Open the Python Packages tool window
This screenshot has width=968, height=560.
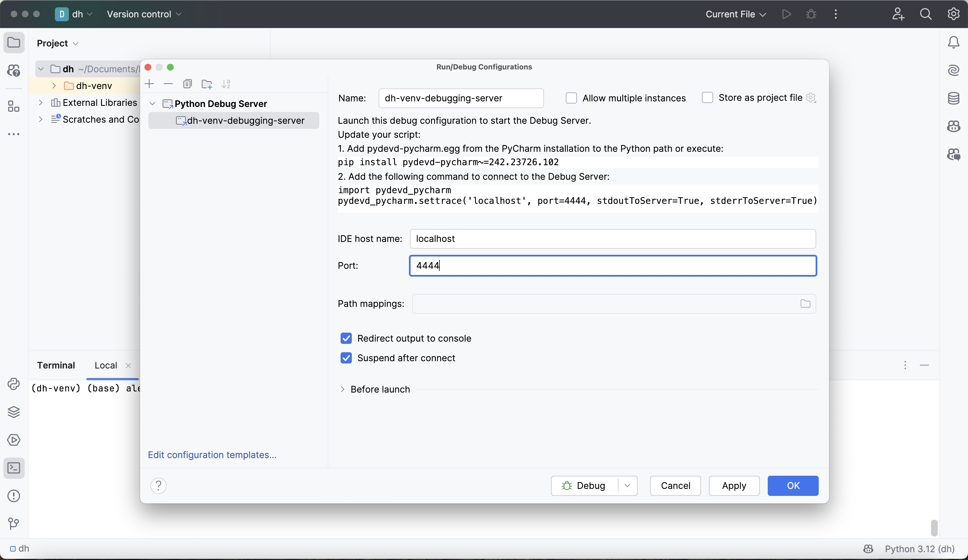14,412
